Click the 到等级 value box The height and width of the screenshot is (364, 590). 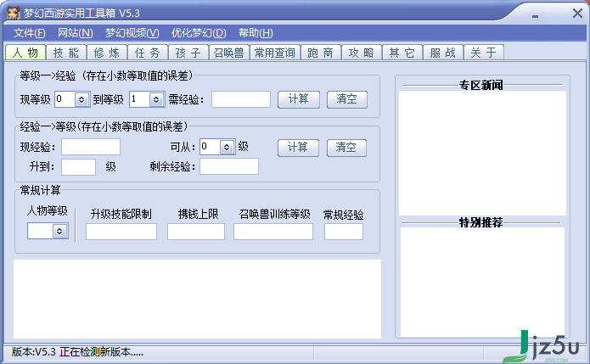[x=139, y=99]
